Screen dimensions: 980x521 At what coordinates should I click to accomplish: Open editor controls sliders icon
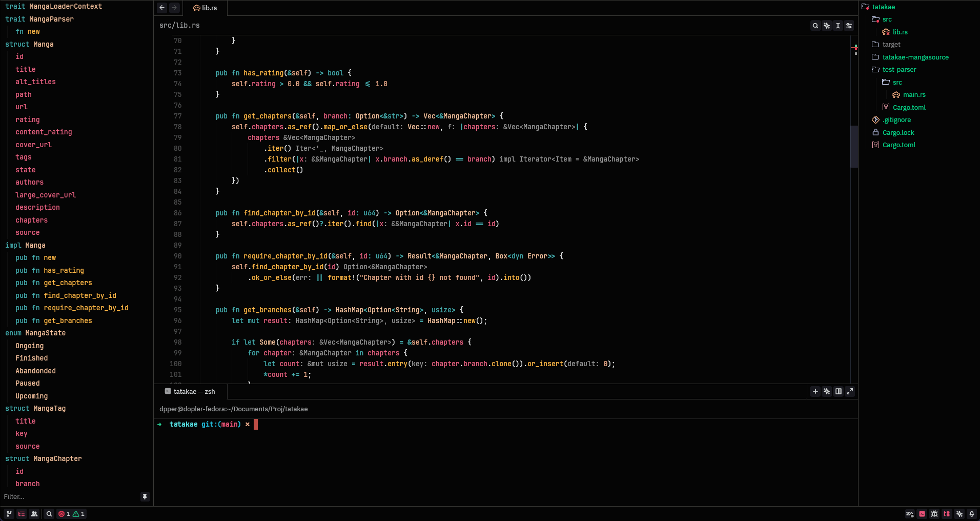(849, 26)
